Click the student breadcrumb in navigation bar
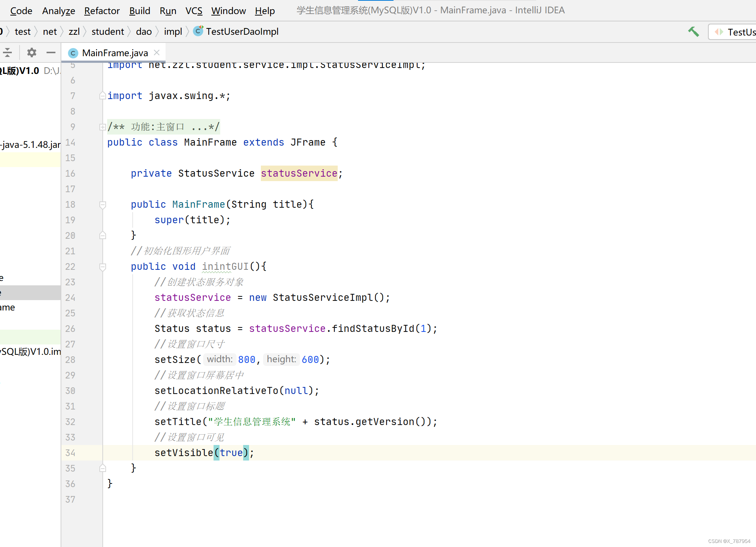Screen dimensions: 756x547 [108, 32]
